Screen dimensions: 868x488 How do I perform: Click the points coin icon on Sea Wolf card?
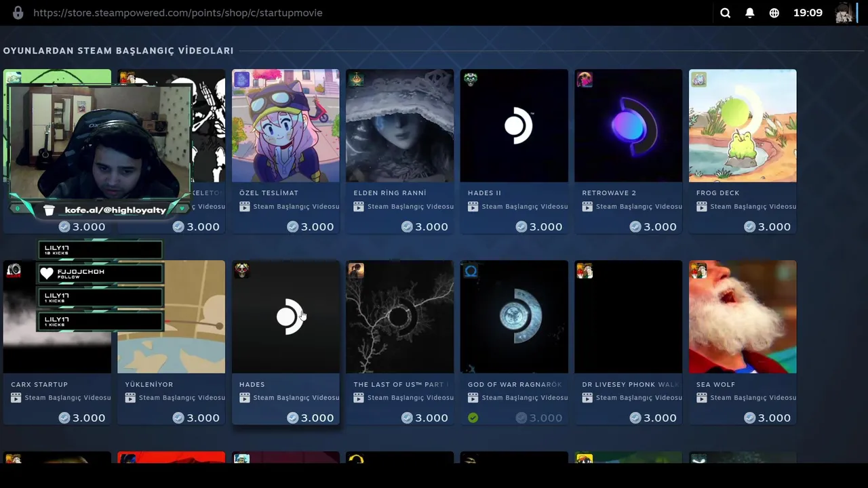click(749, 418)
